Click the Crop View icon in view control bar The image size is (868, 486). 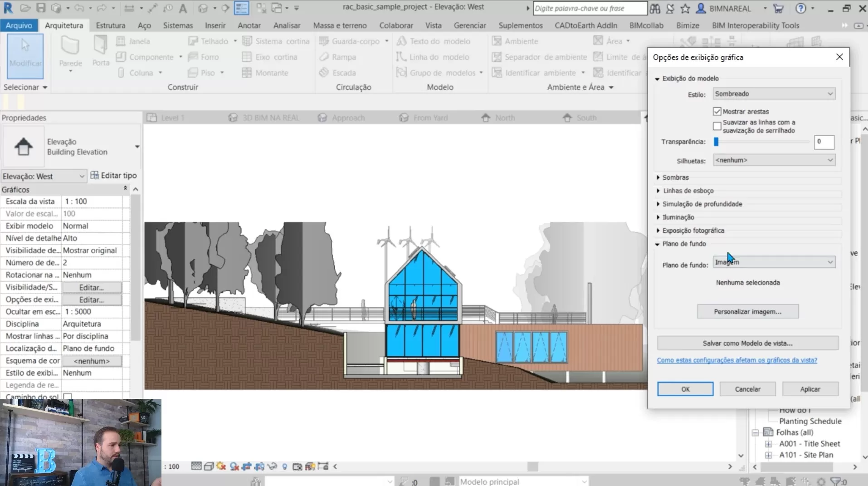coord(247,466)
